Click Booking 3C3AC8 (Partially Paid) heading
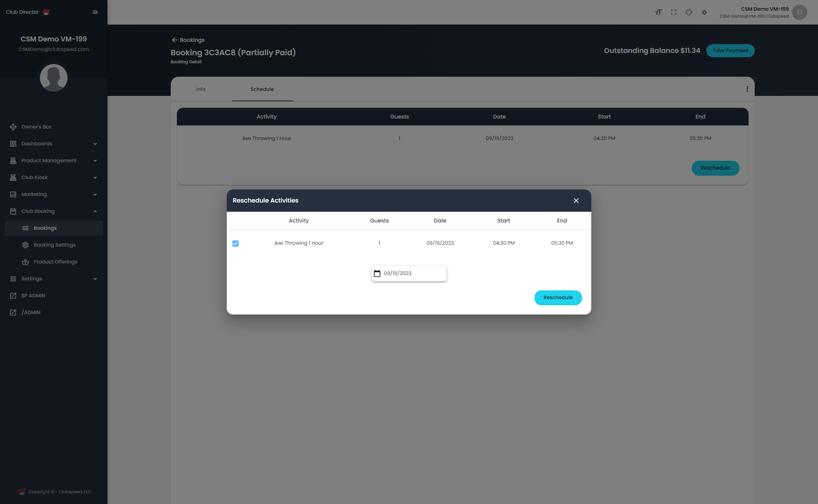 point(233,53)
